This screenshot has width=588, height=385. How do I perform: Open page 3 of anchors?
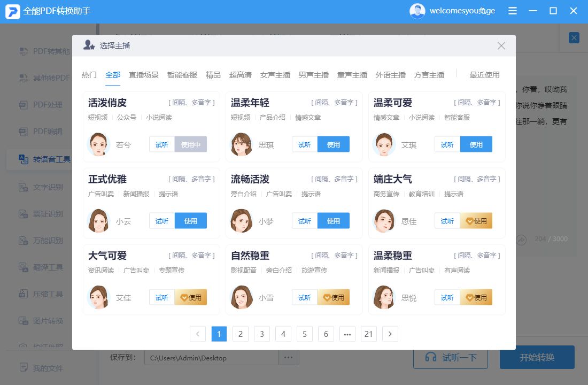pyautogui.click(x=262, y=334)
